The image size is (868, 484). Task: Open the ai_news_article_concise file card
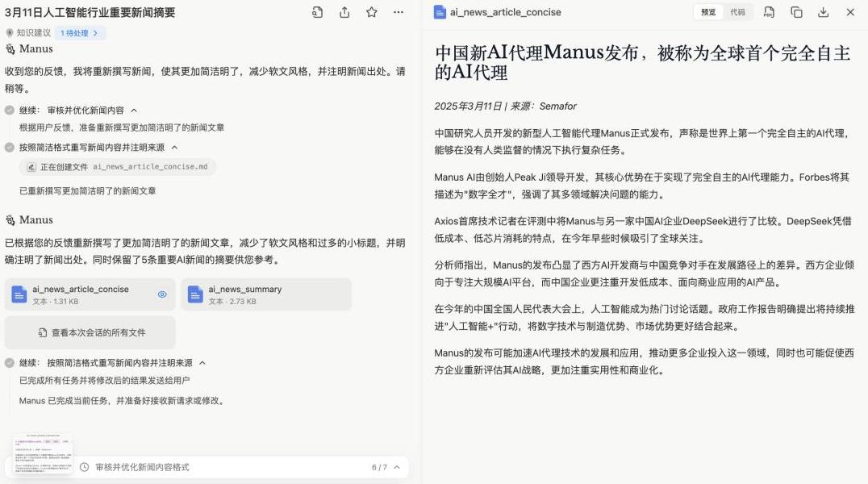tap(90, 294)
